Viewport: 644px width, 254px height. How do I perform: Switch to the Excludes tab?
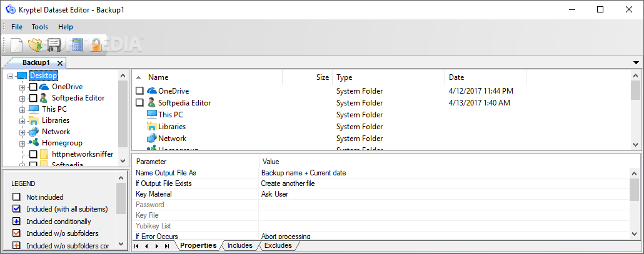coord(278,246)
